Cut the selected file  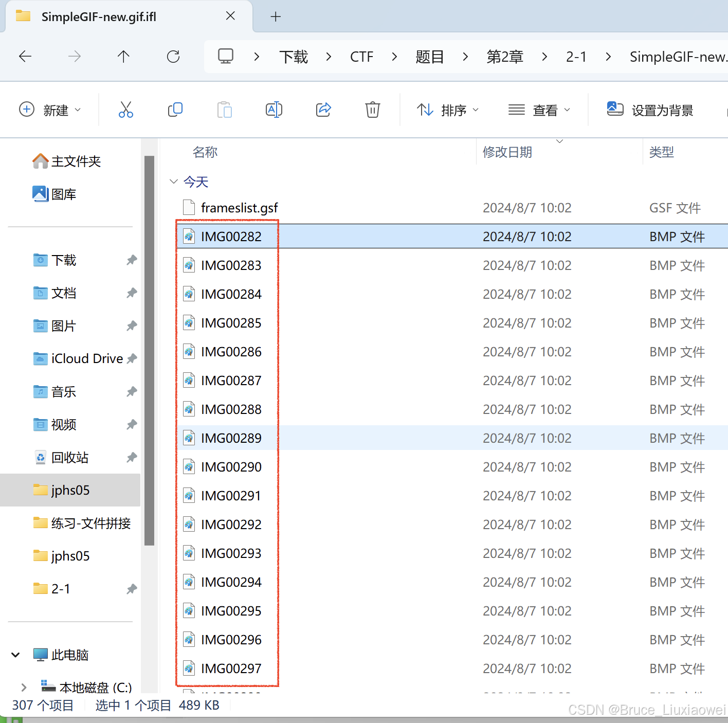click(126, 110)
